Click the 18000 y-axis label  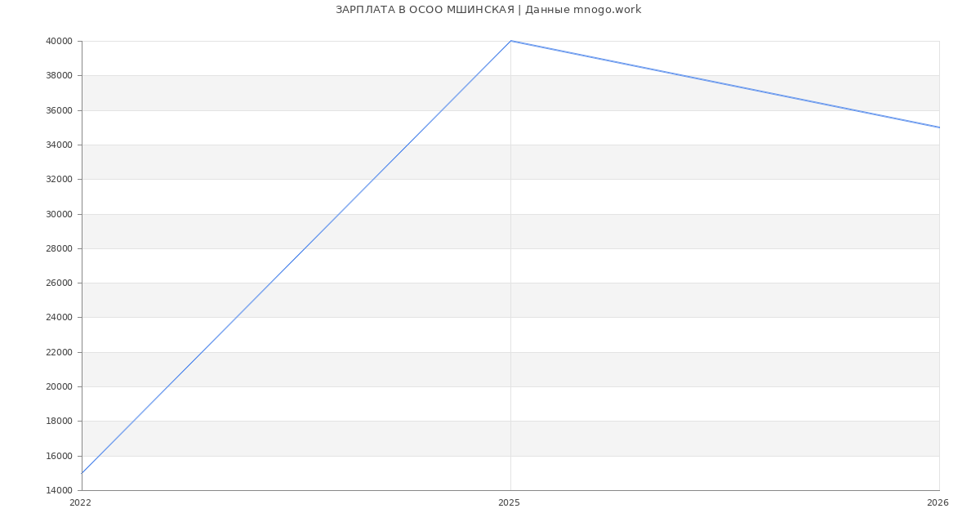[x=60, y=422]
